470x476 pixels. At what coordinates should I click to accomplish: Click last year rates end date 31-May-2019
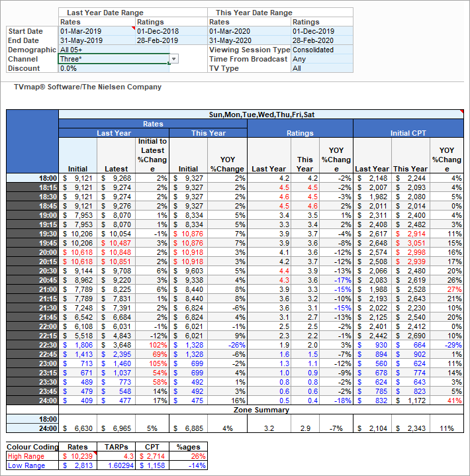[97, 40]
